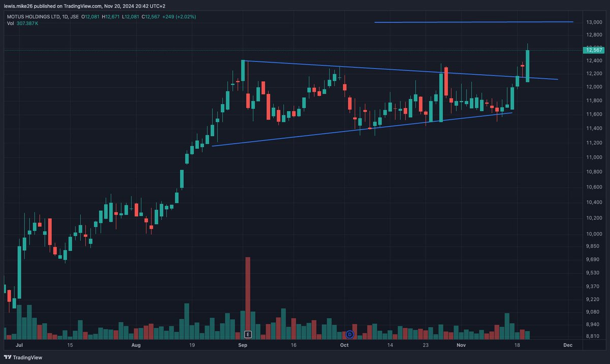Click the Nov label on the time axis
The image size is (610, 364).
(x=461, y=345)
